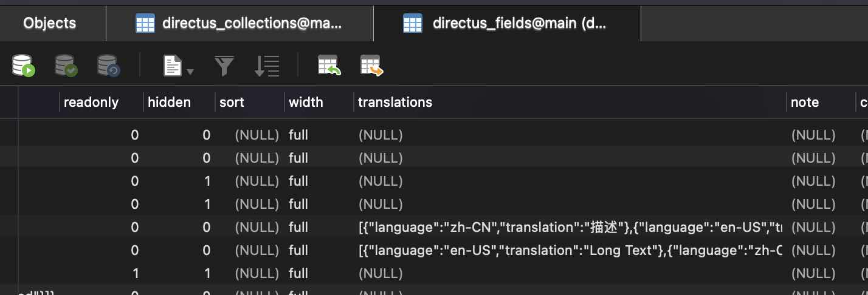The image size is (868, 295).
Task: Select the sort column header
Action: pyautogui.click(x=232, y=102)
